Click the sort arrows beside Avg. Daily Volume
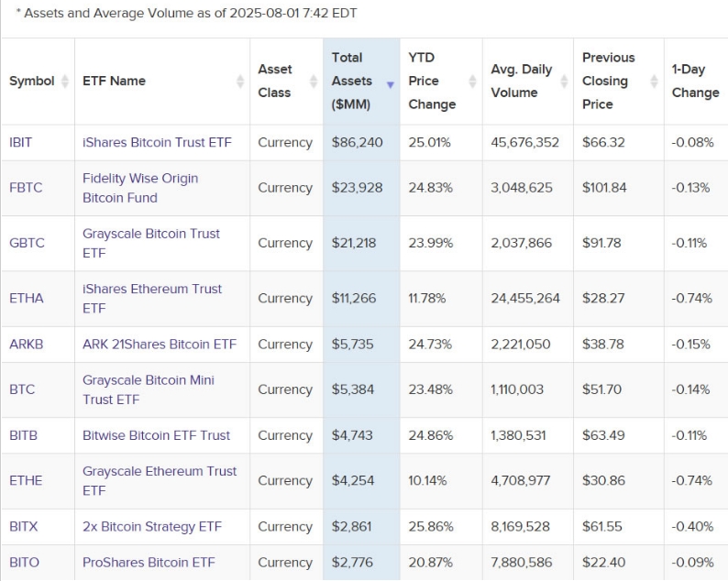This screenshot has width=728, height=581. 564,81
